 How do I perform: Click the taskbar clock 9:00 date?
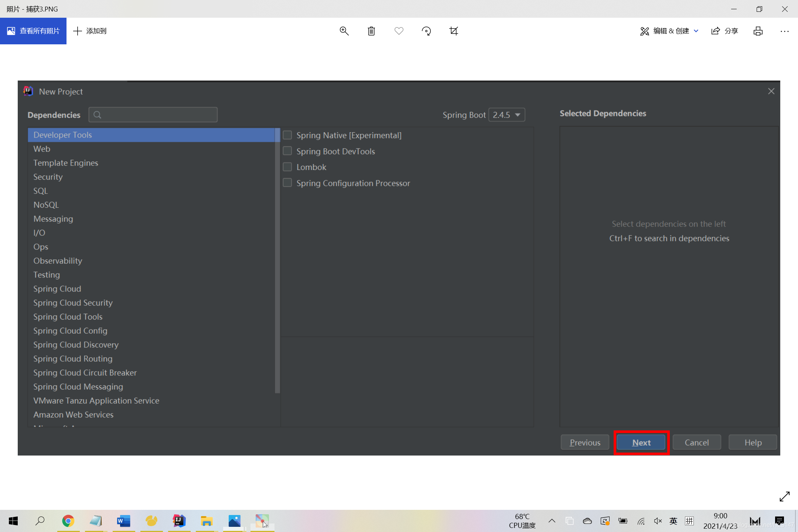(720, 521)
